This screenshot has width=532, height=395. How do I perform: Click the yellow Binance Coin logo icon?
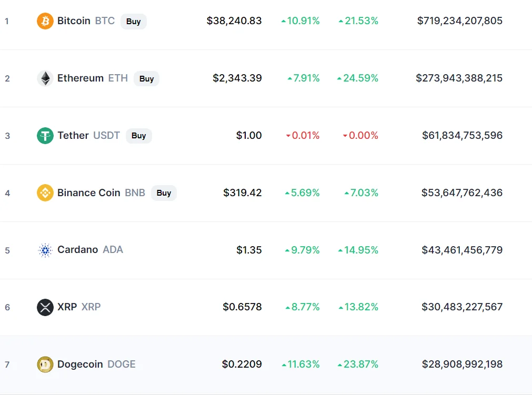pyautogui.click(x=45, y=193)
